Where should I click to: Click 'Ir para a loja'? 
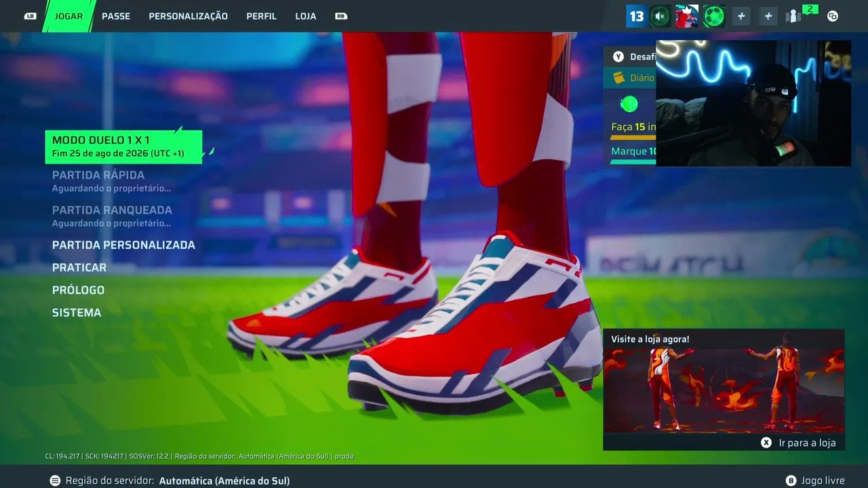(x=807, y=443)
